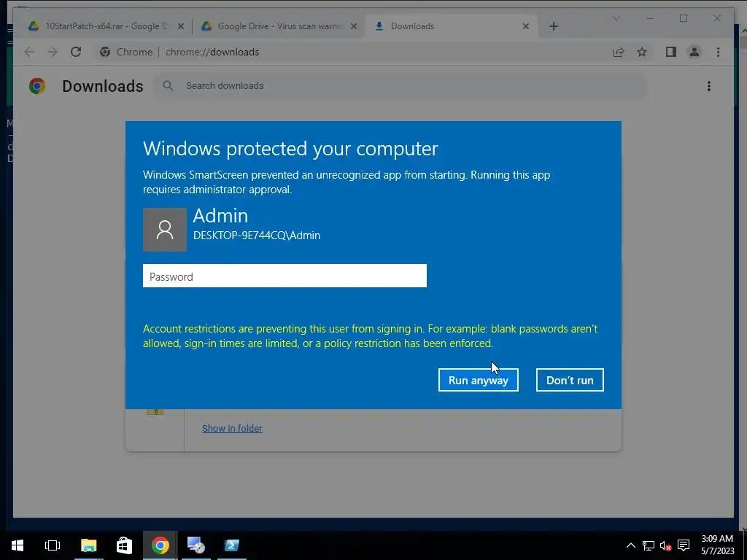
Task: Click the Chrome logo beside Downloads
Action: tap(36, 86)
